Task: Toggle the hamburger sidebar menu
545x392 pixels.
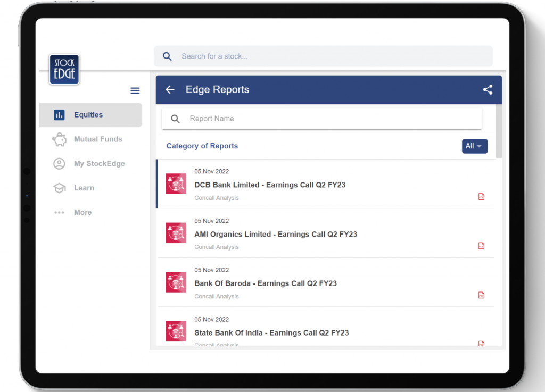Action: click(x=135, y=90)
